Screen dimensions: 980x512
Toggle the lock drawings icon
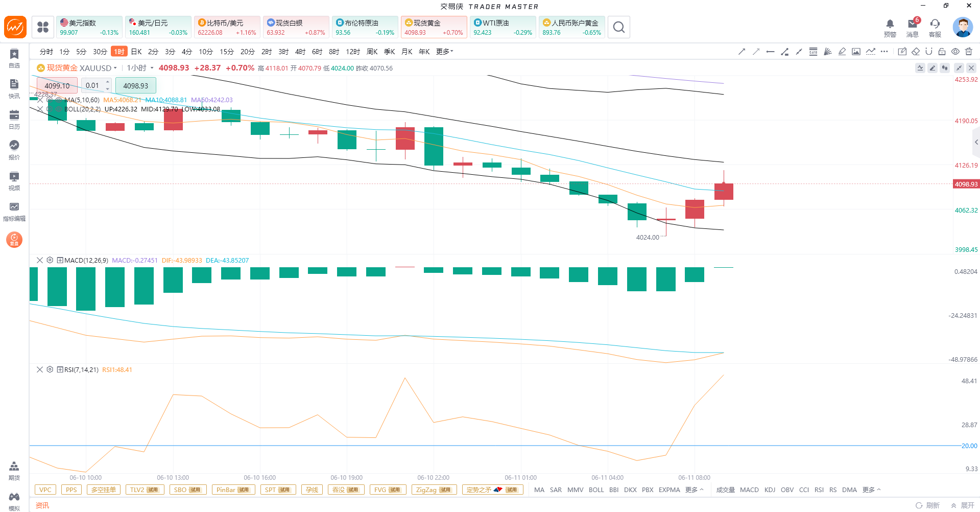pyautogui.click(x=942, y=52)
